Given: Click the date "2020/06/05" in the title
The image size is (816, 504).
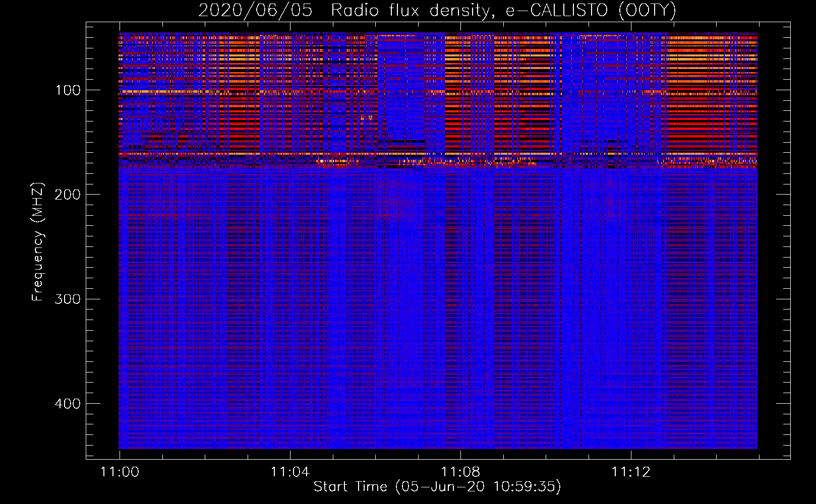Looking at the screenshot, I should (256, 10).
